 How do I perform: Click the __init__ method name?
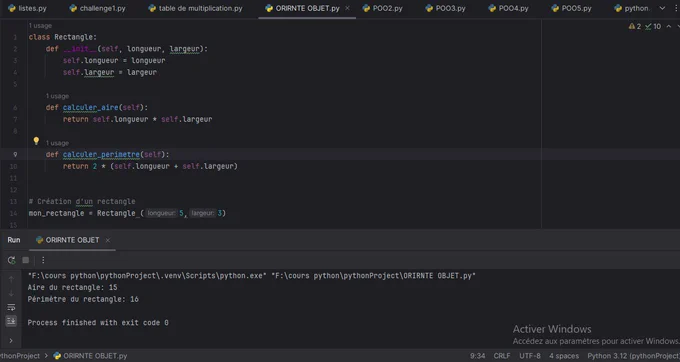pyautogui.click(x=80, y=49)
